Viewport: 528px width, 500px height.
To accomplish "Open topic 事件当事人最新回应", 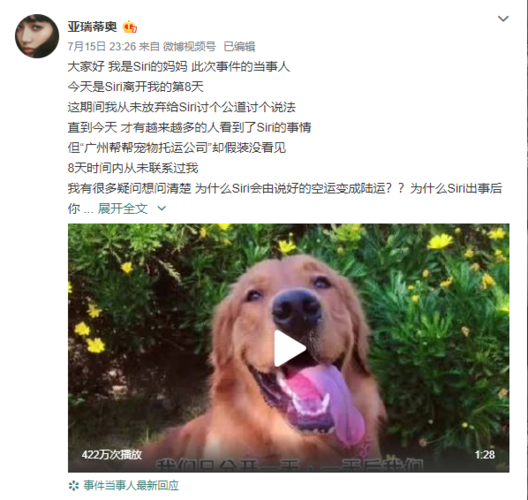I will tap(131, 486).
